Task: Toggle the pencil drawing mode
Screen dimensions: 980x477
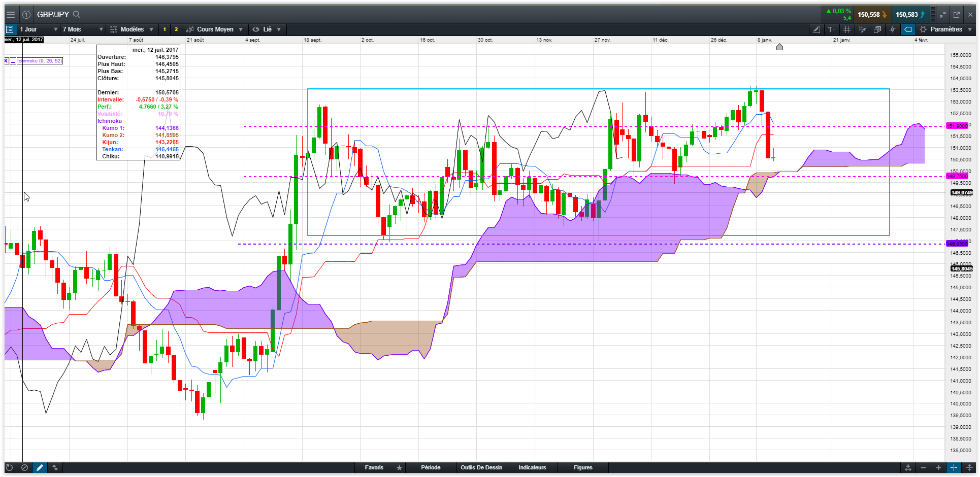Action: point(40,468)
